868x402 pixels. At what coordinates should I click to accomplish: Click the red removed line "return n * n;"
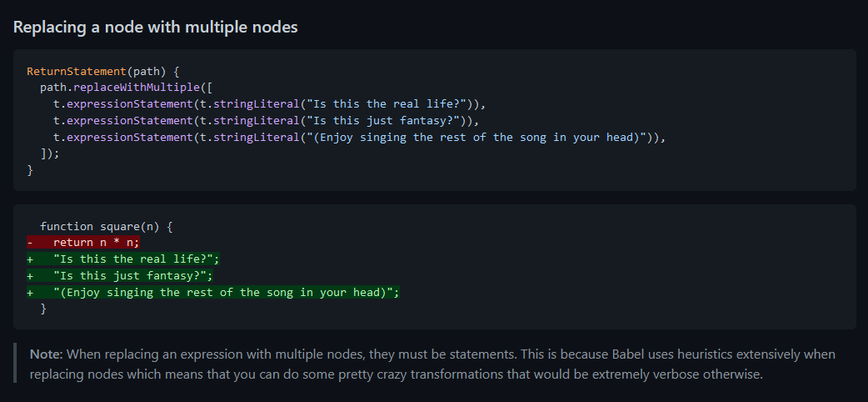[83, 243]
